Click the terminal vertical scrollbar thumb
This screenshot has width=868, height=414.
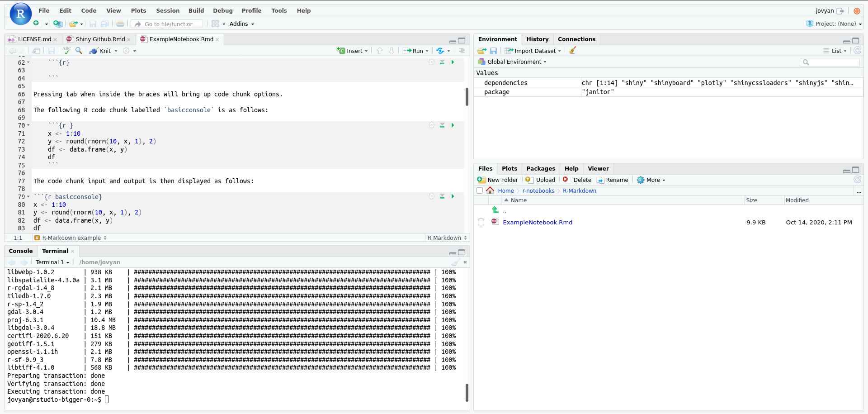pos(467,393)
